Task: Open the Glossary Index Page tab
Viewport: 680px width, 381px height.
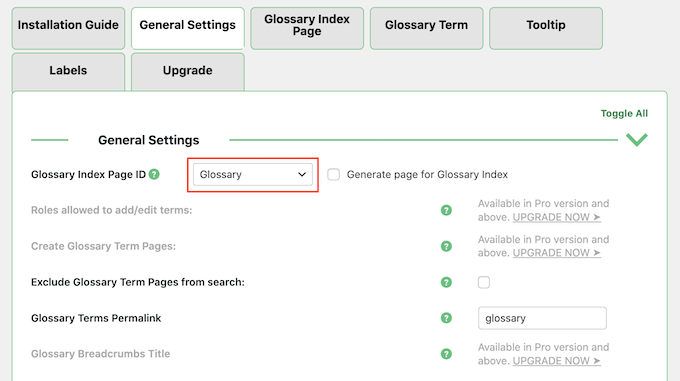Action: 307,28
